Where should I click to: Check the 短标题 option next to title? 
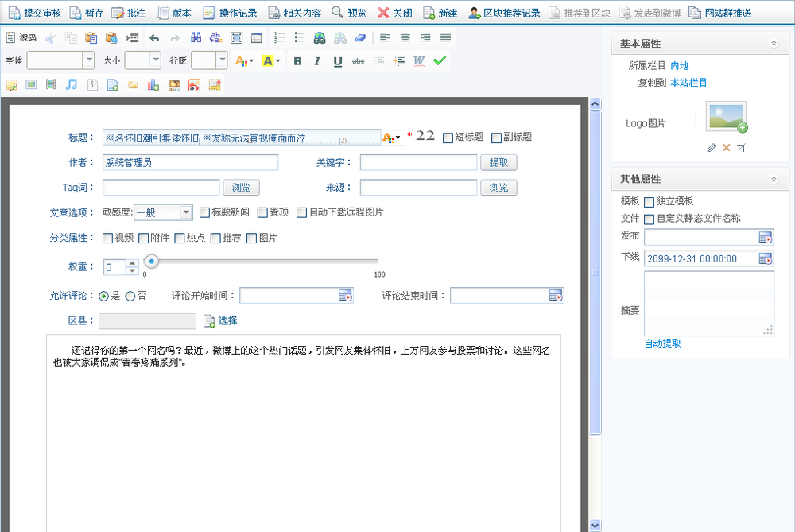coord(449,137)
